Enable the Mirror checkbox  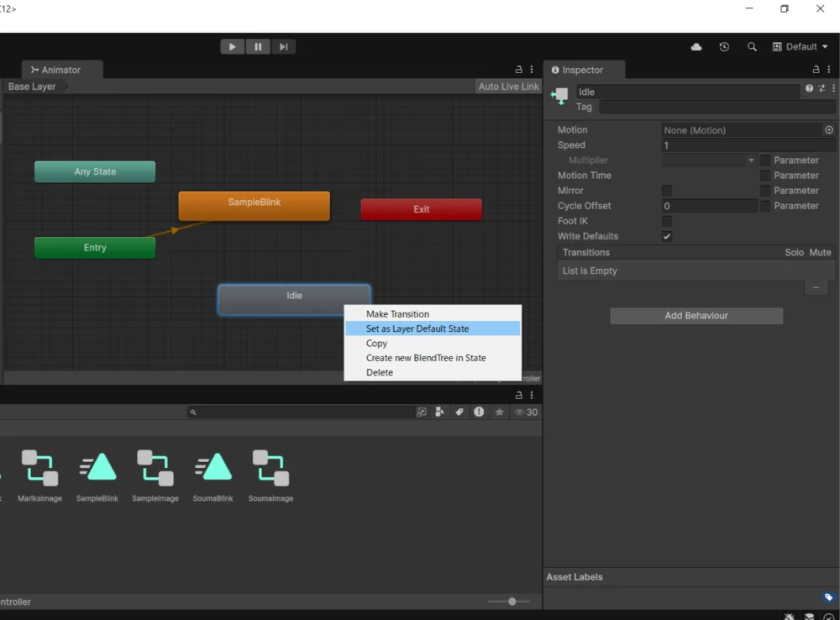(667, 191)
